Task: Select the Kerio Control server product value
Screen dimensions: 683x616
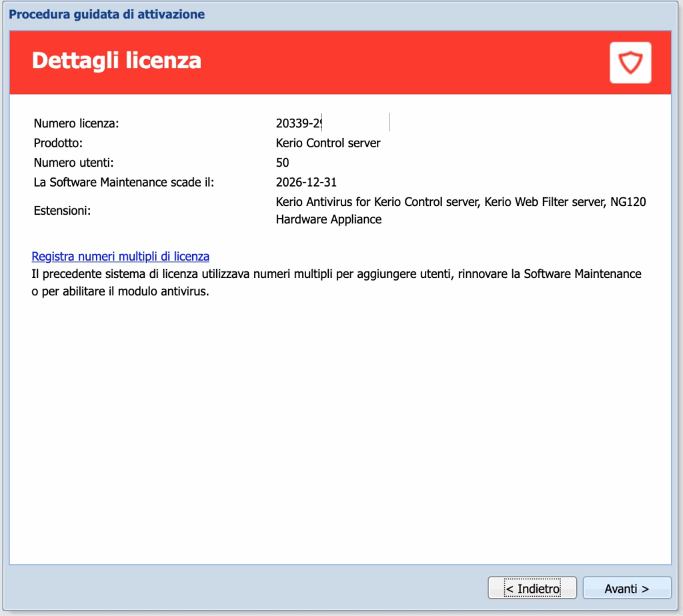Action: point(327,143)
